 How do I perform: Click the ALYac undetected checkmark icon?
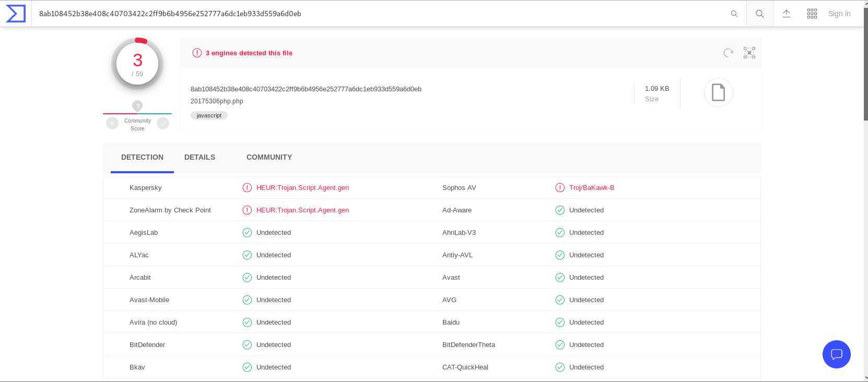tap(247, 255)
